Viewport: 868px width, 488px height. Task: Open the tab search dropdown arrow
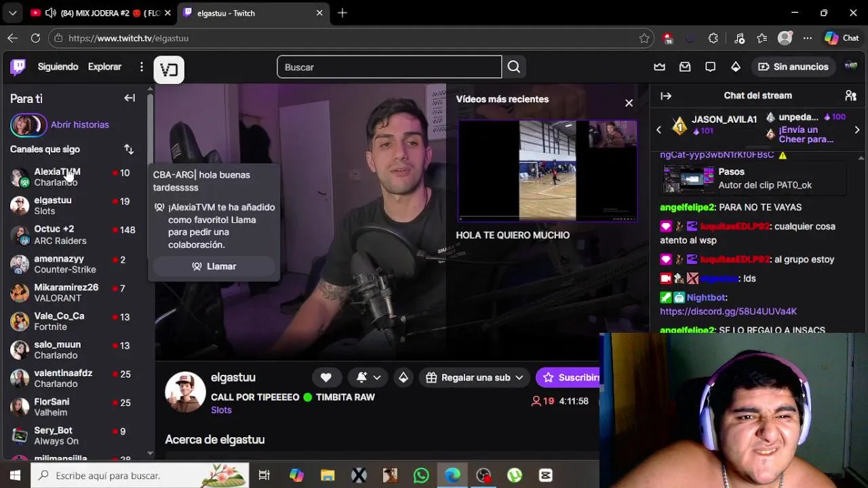pyautogui.click(x=12, y=13)
